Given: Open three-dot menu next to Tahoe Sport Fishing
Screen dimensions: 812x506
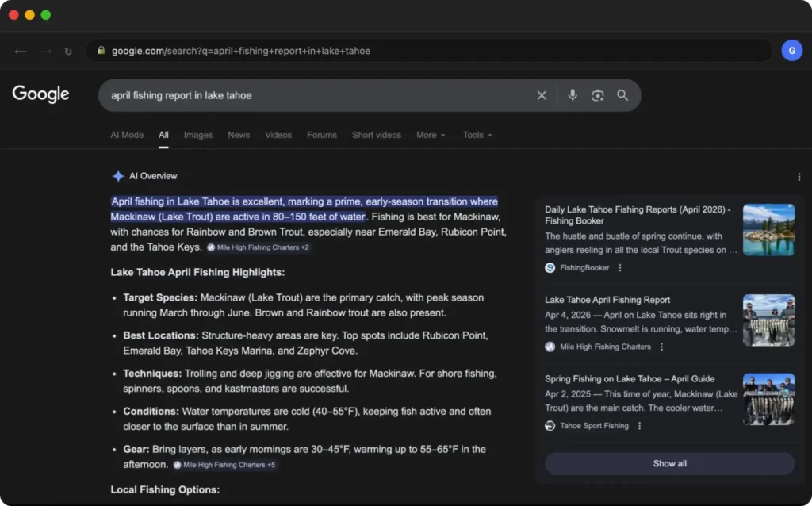Looking at the screenshot, I should click(x=639, y=426).
